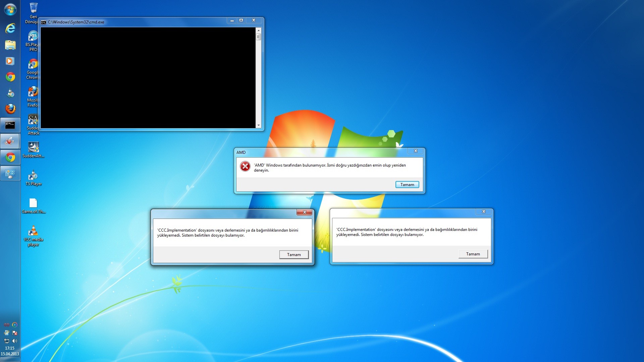The width and height of the screenshot is (644, 362).
Task: Select the VLC media player desktop shortcut
Action: 33,236
